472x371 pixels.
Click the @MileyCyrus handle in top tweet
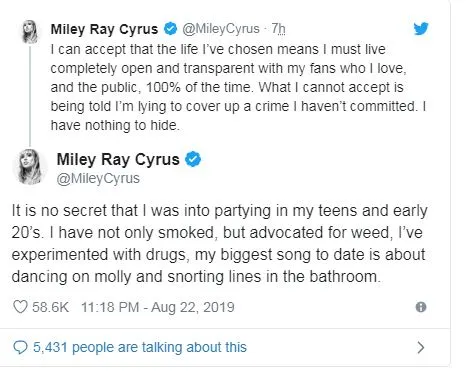[x=221, y=29]
